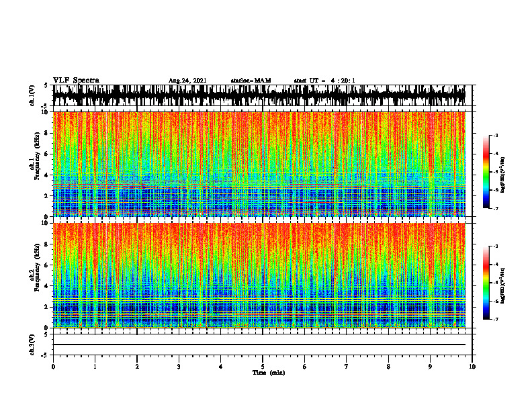Click the "4" kHz tick of ch.1 spectrogram
The height and width of the screenshot is (411, 532).
(x=47, y=175)
